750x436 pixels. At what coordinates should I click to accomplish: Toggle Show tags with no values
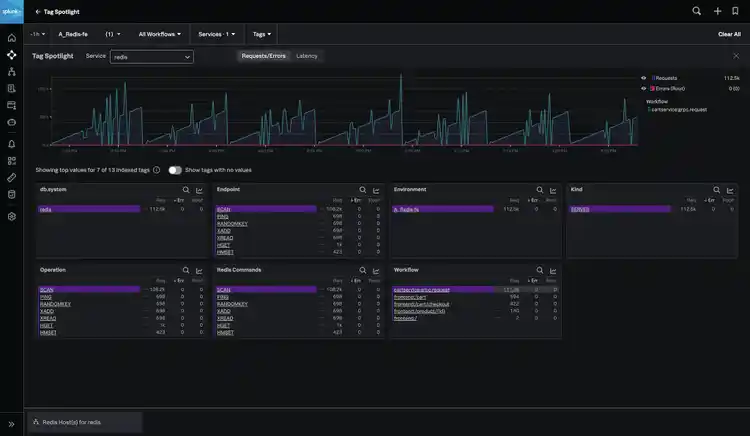[x=175, y=170]
